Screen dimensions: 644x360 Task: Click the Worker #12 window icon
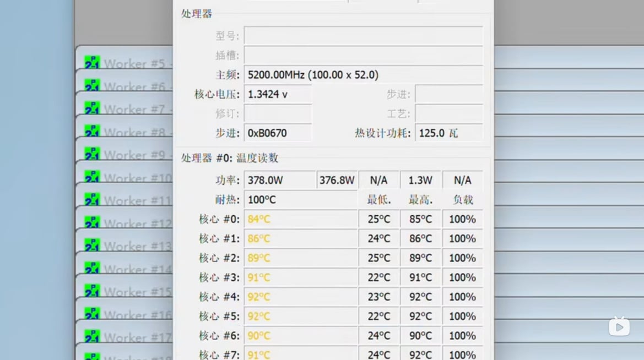click(x=92, y=222)
